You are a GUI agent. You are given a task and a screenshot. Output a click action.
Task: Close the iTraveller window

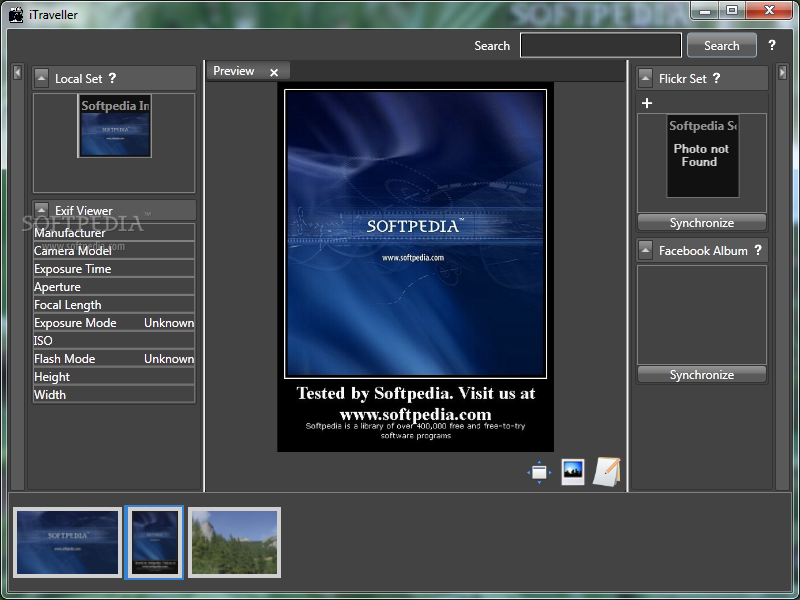click(x=769, y=10)
